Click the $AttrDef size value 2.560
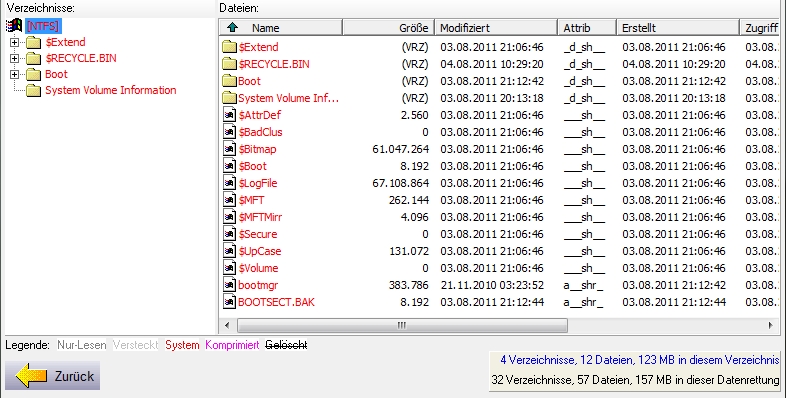The height and width of the screenshot is (398, 786). (415, 115)
